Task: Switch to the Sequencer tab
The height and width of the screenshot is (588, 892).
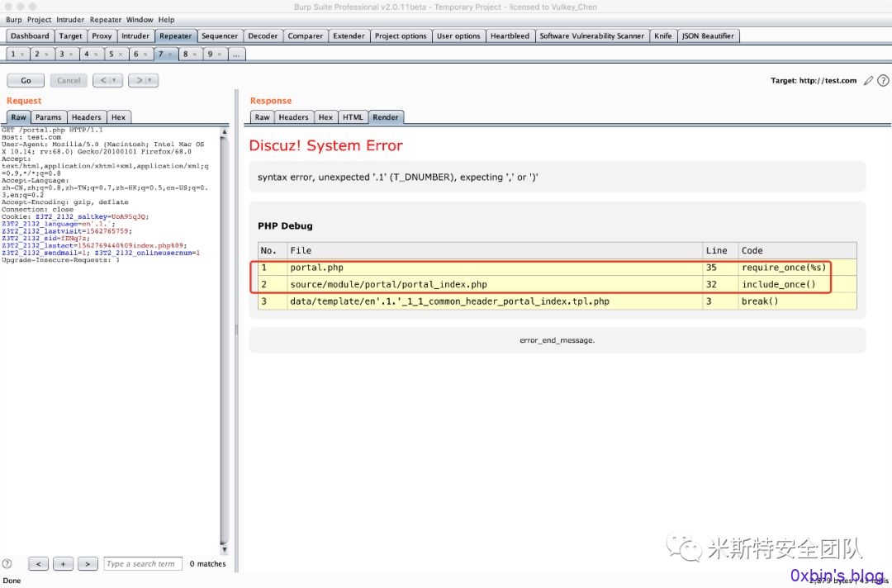Action: [221, 36]
